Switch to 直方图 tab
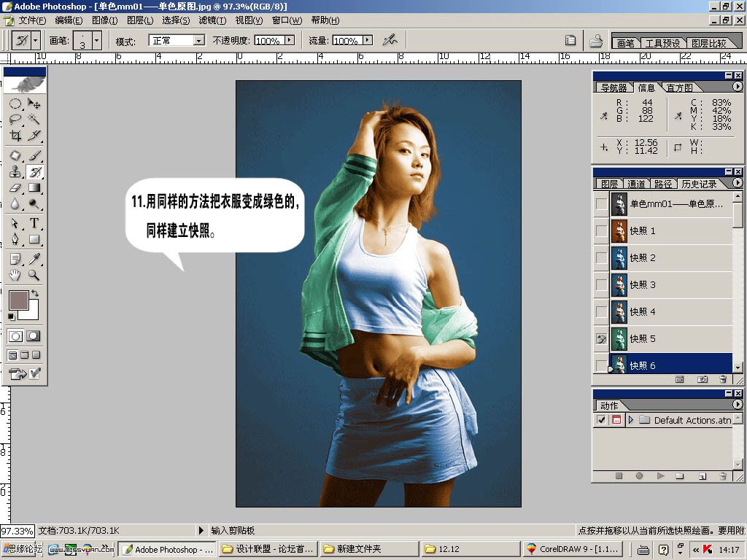Image resolution: width=747 pixels, height=560 pixels. (679, 87)
